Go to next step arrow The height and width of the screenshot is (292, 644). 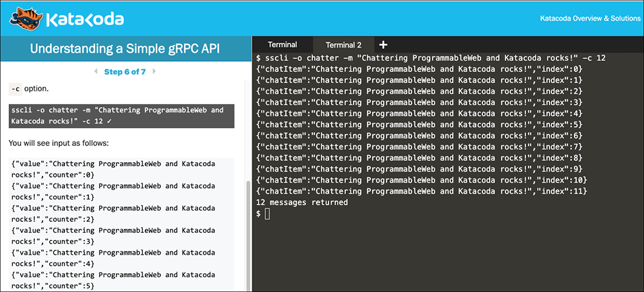click(x=155, y=71)
